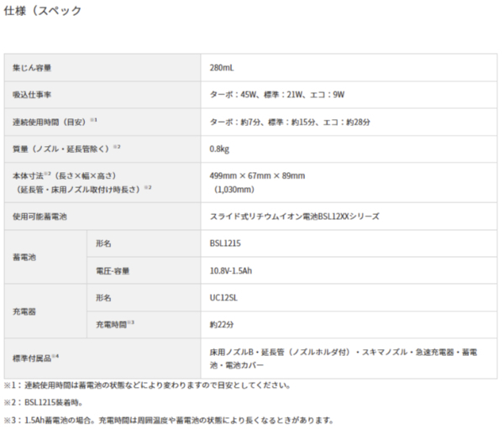Click the ターボ:約7分 runtime value
Viewport: 504px width, 429px height.
pyautogui.click(x=290, y=122)
